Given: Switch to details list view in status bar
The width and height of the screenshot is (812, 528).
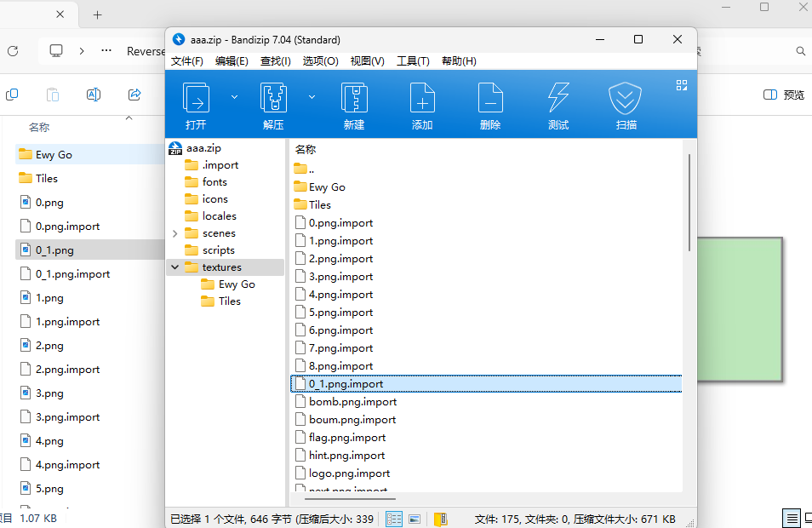Looking at the screenshot, I should [394, 519].
